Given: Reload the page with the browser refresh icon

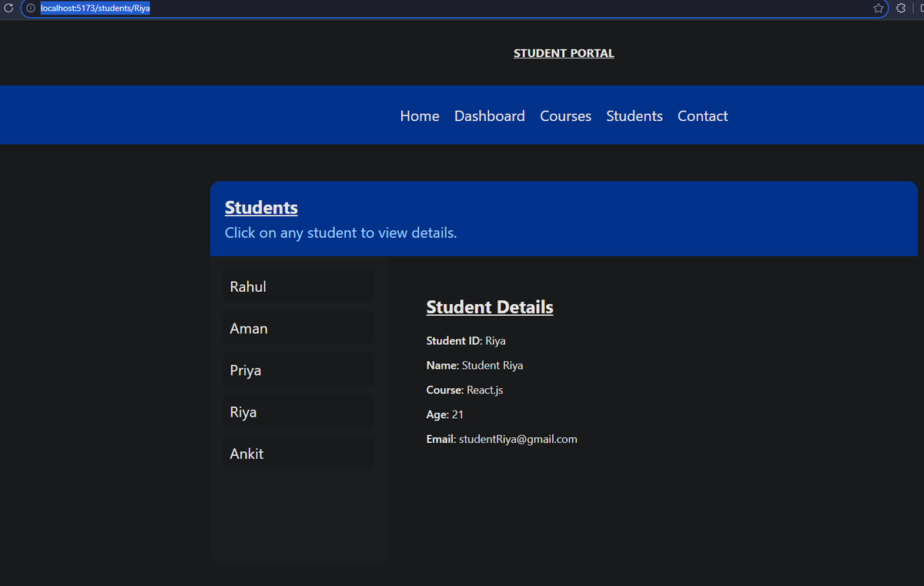Looking at the screenshot, I should tap(8, 8).
